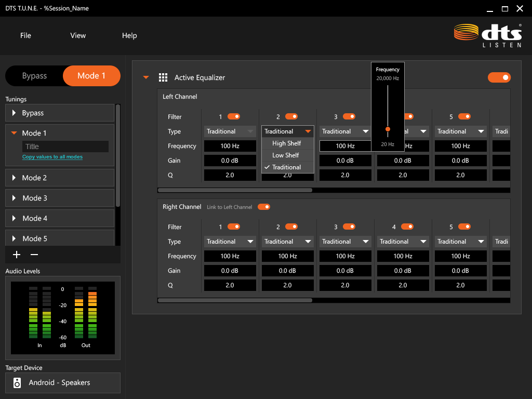Click Right Channel filter 4 Q field
Viewport: 532px width, 399px height.
coord(403,285)
